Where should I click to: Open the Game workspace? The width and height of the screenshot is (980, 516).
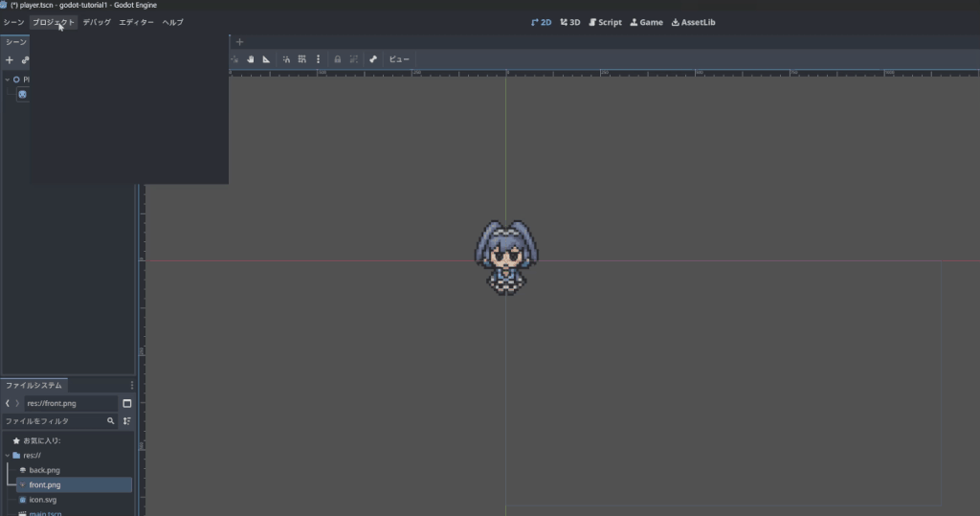[646, 22]
